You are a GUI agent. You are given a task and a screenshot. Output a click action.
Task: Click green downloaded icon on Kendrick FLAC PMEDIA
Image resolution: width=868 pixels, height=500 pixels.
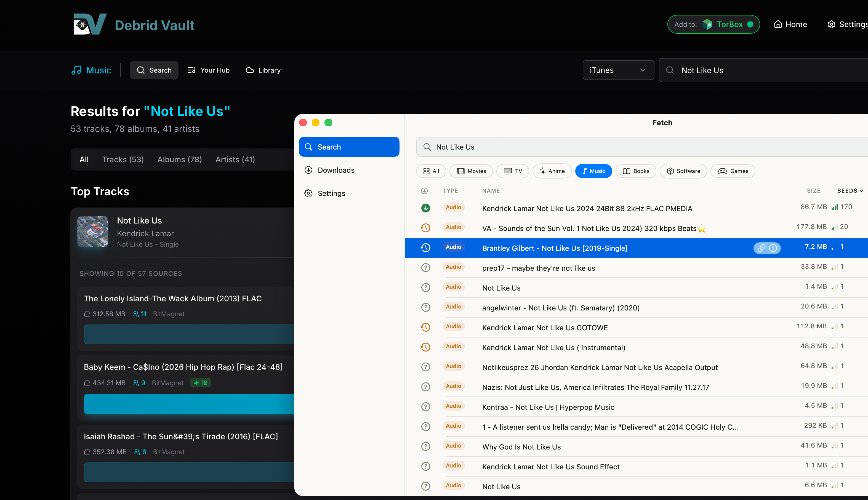[426, 208]
